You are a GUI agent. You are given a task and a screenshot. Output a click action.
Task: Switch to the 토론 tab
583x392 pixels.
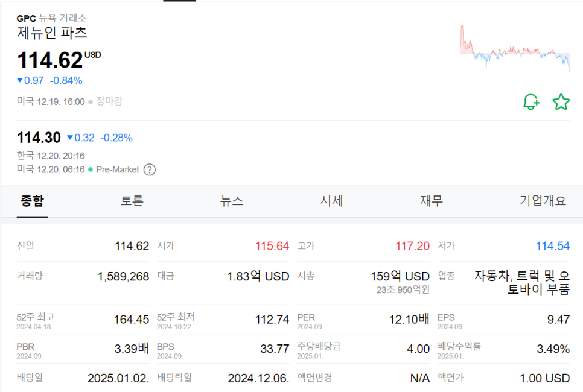click(132, 201)
